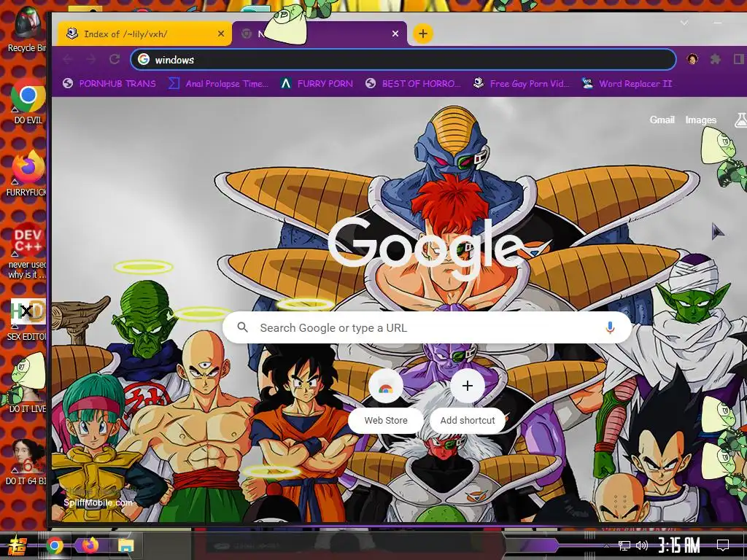Open the BEST OF HORRO... bookmark
Viewport: 747px width, 560px height.
coord(413,84)
